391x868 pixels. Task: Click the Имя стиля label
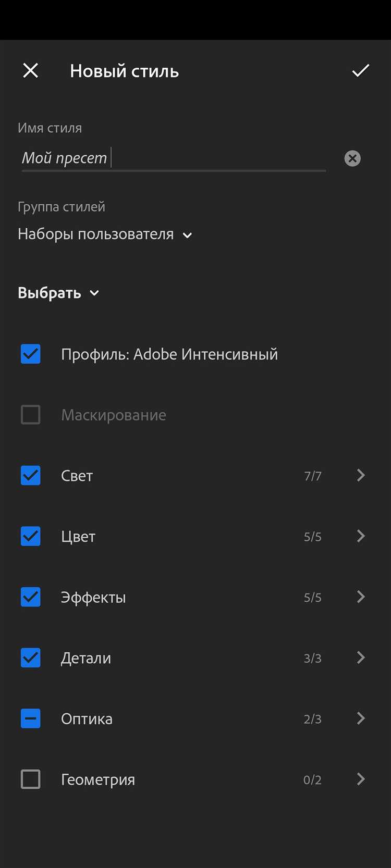click(x=50, y=128)
